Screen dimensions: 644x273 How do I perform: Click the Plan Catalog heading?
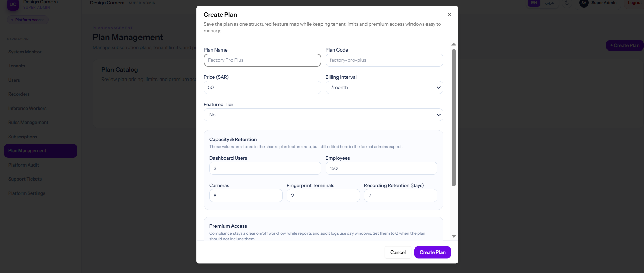tap(119, 70)
